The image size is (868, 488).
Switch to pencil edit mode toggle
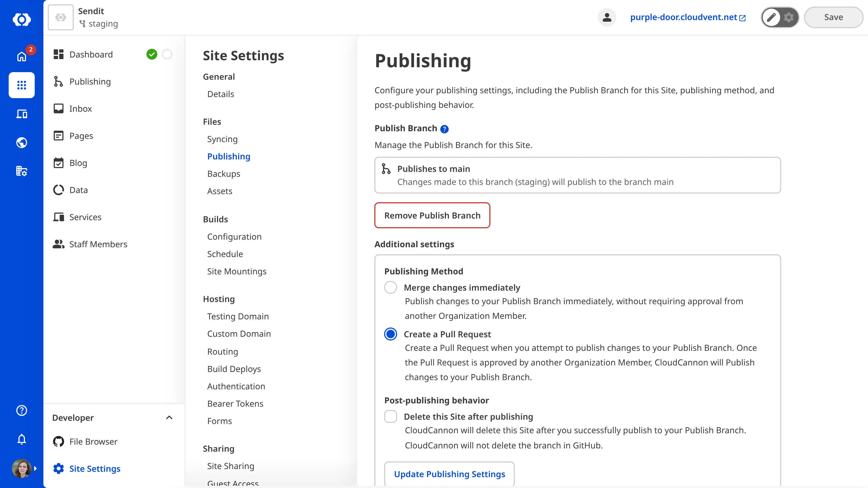[771, 17]
